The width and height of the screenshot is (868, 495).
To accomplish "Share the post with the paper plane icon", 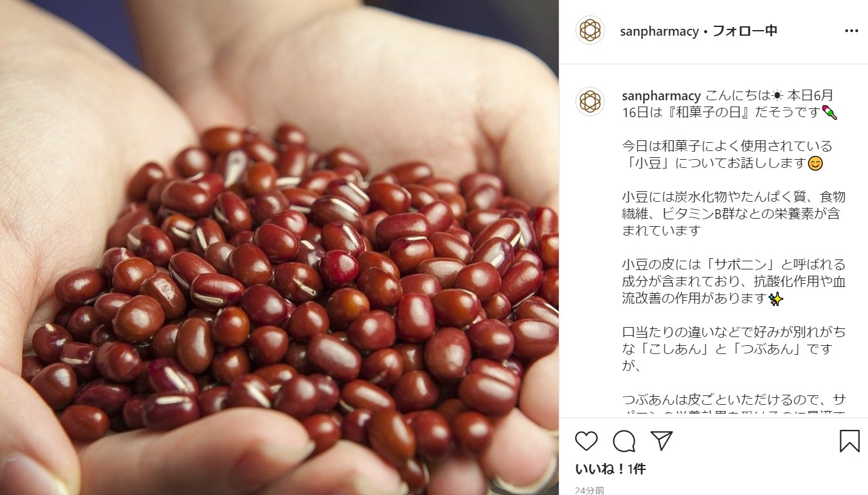I will [662, 441].
